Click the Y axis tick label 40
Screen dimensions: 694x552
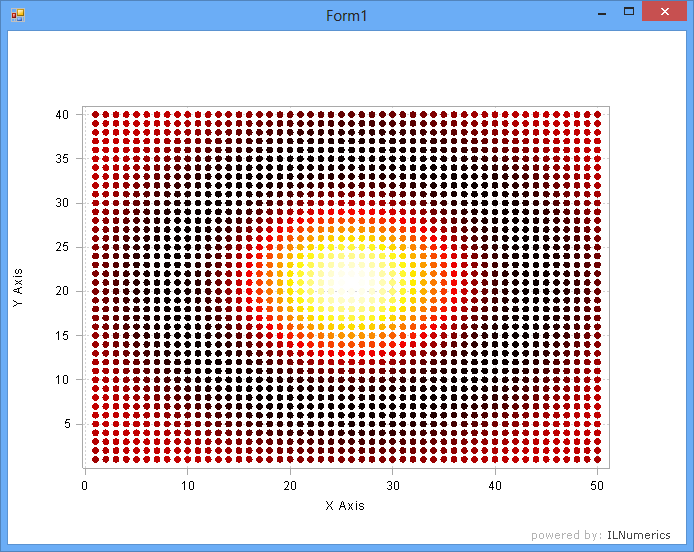[62, 115]
